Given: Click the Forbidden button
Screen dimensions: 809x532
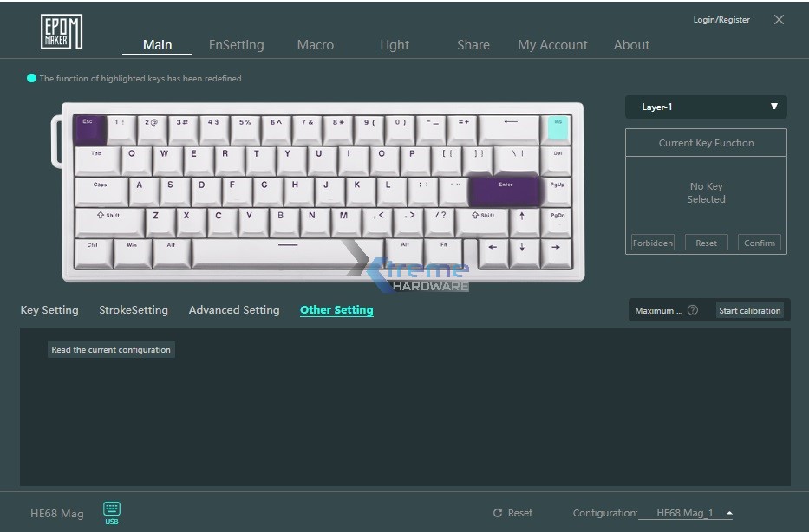Looking at the screenshot, I should point(653,243).
